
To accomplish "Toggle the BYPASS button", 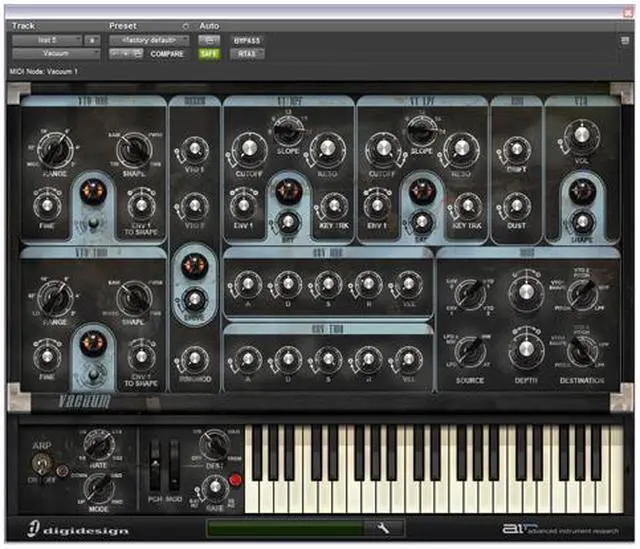I will [247, 40].
